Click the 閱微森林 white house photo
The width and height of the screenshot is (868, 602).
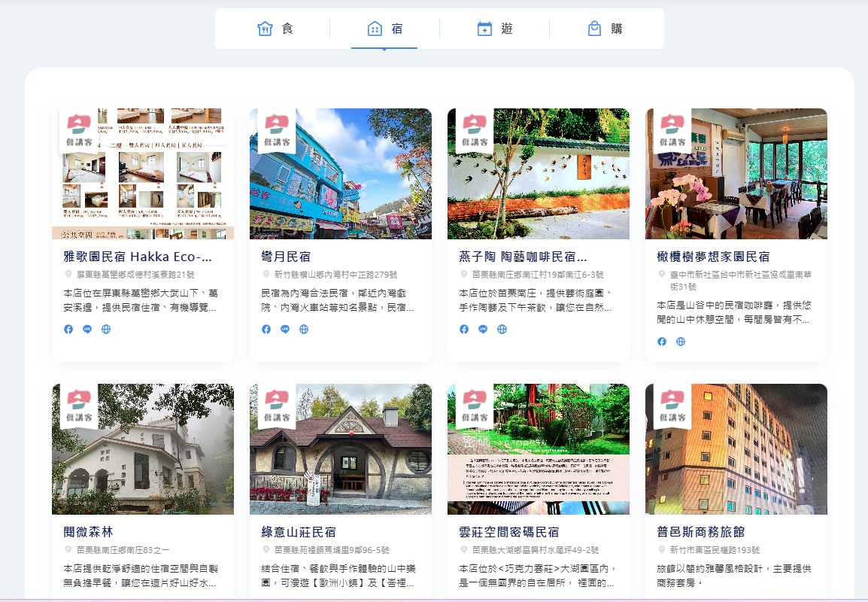tap(143, 449)
